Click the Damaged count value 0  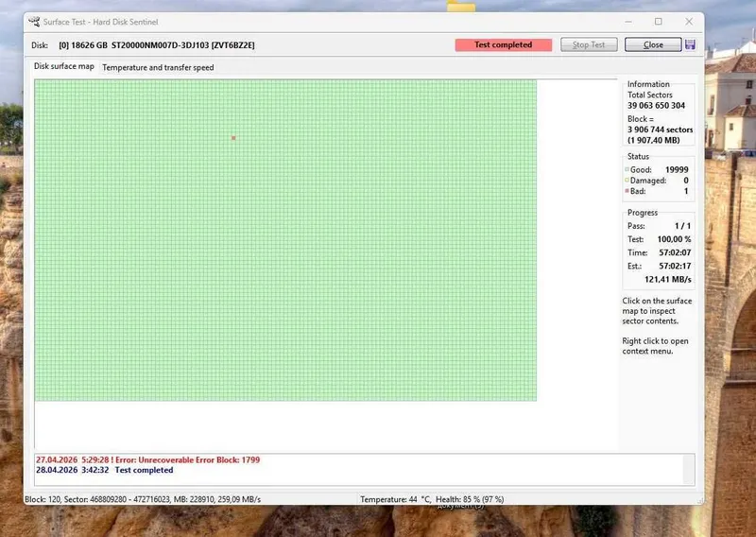[686, 181]
